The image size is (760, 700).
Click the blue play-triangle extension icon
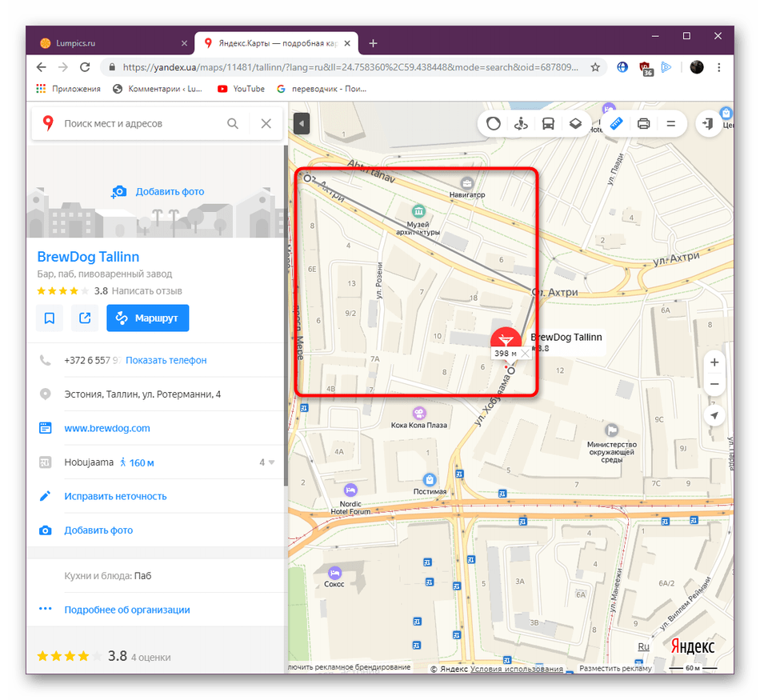pyautogui.click(x=666, y=67)
